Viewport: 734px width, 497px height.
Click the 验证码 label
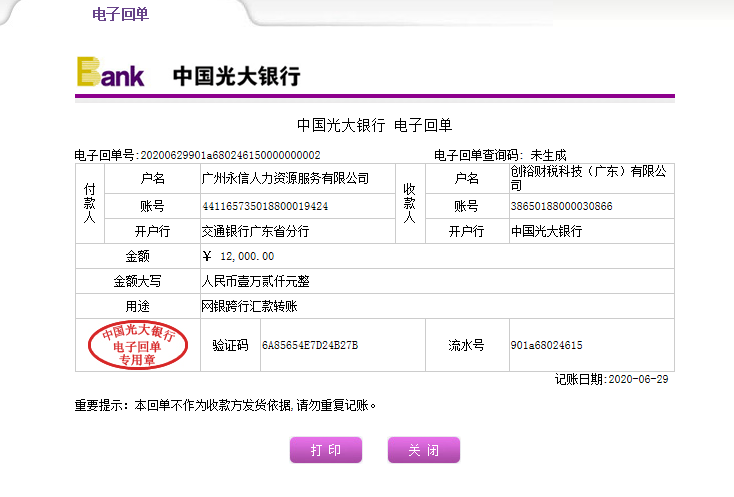(x=230, y=345)
